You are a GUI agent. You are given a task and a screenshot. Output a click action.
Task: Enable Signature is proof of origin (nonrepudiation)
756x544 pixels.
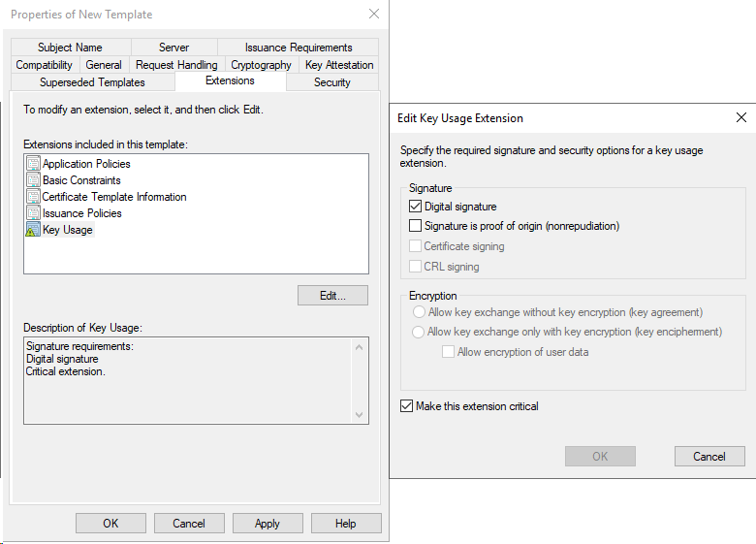(415, 226)
